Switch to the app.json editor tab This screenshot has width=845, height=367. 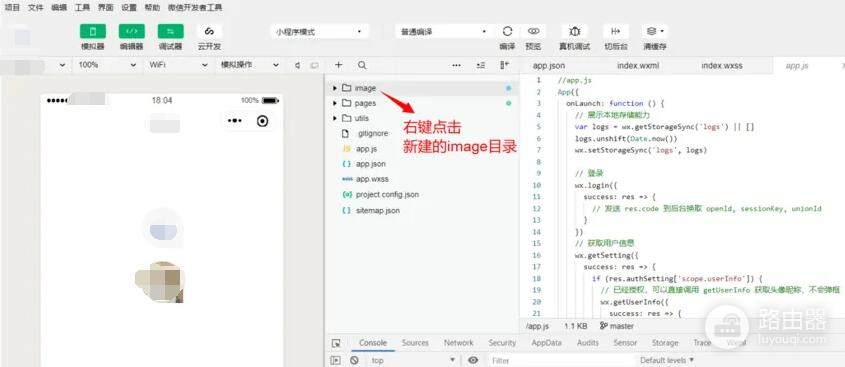tap(549, 66)
